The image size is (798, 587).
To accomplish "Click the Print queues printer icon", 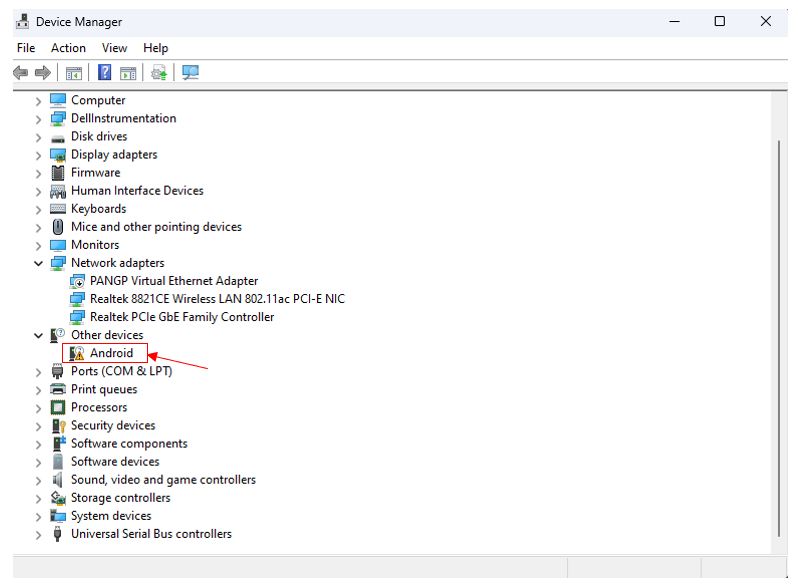I will [x=58, y=389].
